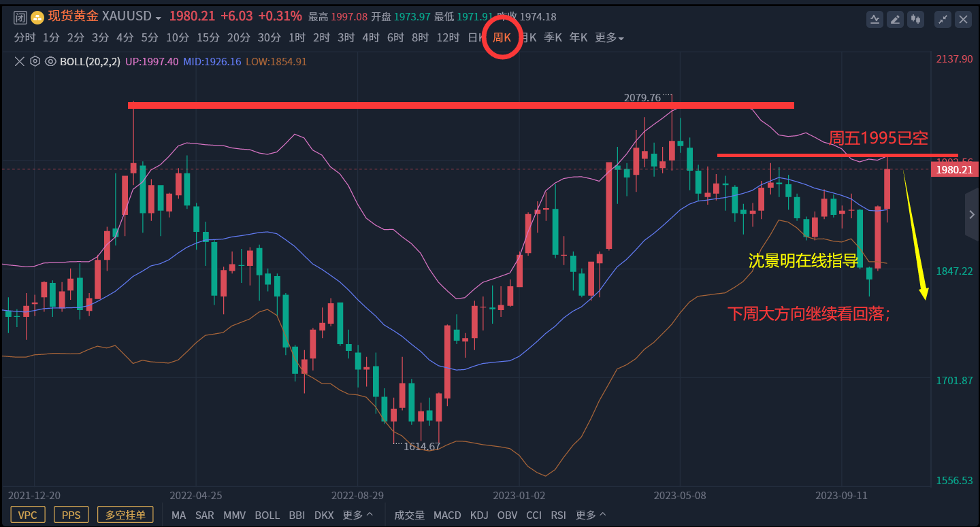
Task: Click the shrink chart arrows icon
Action: click(x=943, y=20)
